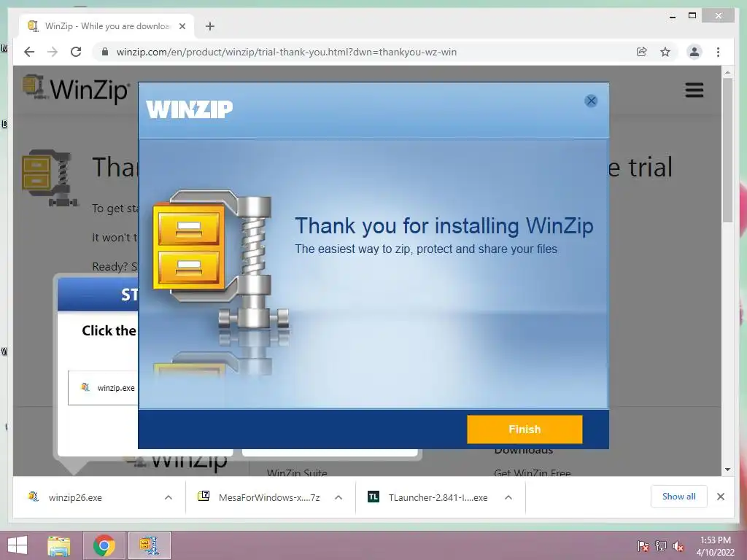Screen dimensions: 747x560
Task: Open the Windows Start menu
Action: 18,545
